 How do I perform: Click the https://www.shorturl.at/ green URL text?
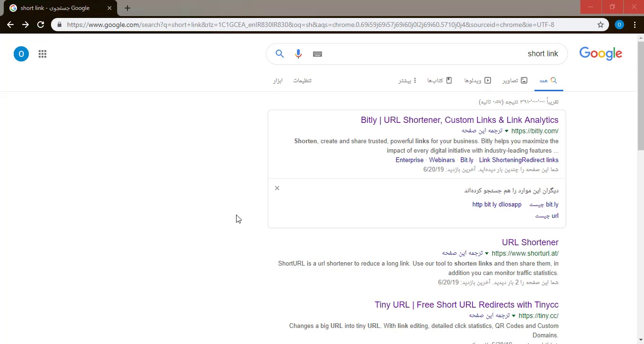(525, 253)
